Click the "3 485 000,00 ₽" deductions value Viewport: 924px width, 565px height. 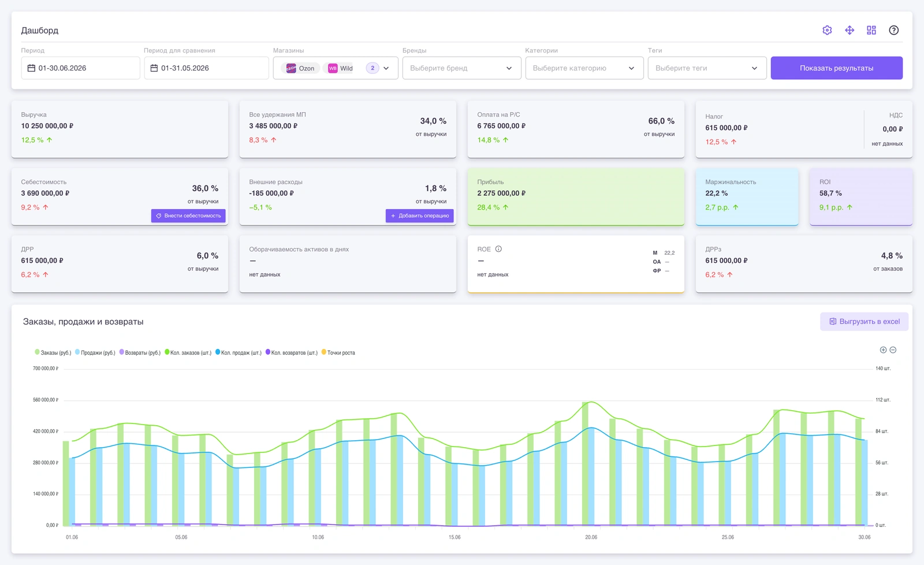273,126
